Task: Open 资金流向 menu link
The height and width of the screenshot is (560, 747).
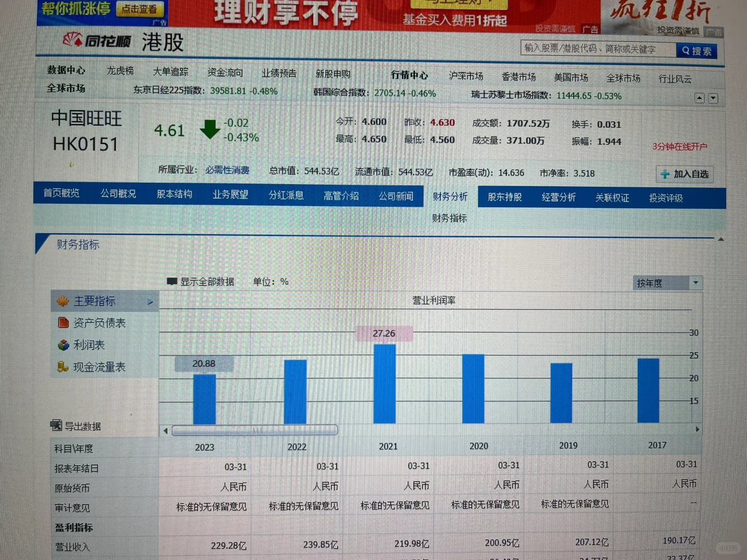Action: [x=225, y=73]
